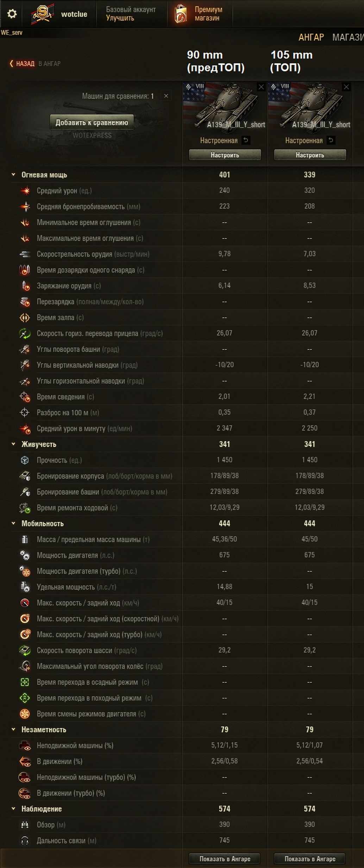Screen dimensions: 364x868
Task: Collapse the Незаметность section
Action: click(x=13, y=729)
